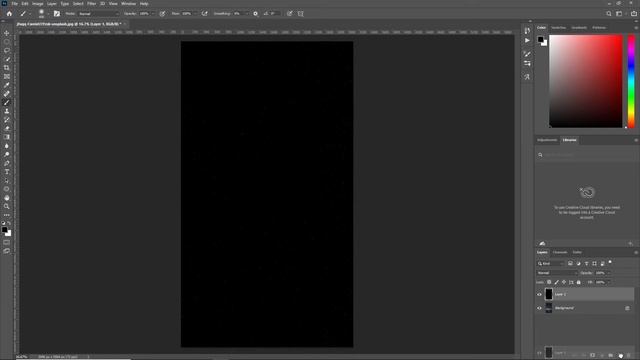Select the Blur tool

pyautogui.click(x=7, y=146)
